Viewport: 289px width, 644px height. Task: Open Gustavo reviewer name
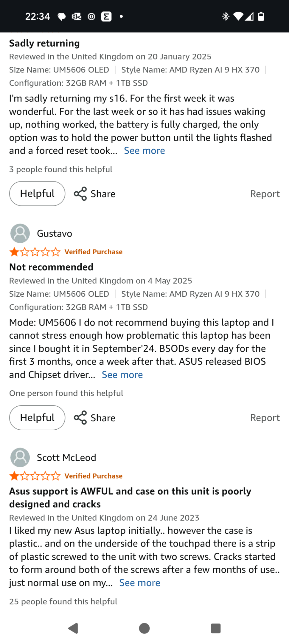pos(55,233)
